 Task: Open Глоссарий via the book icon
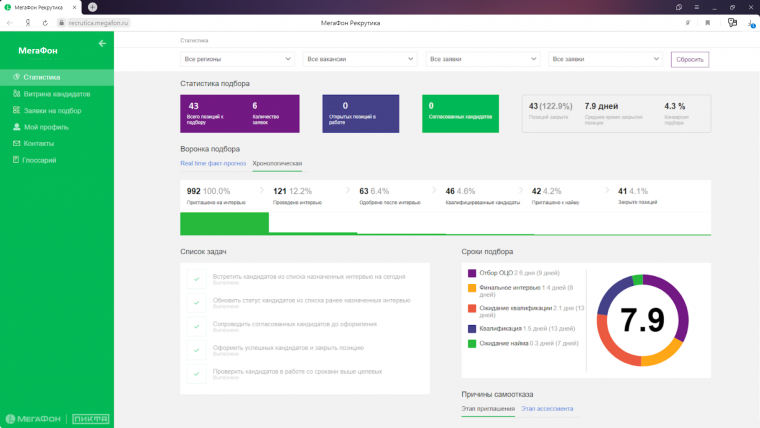(x=17, y=160)
